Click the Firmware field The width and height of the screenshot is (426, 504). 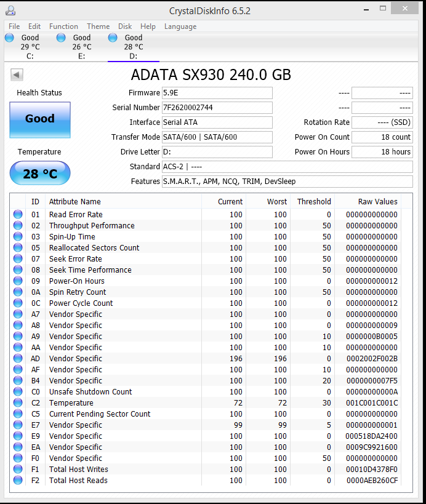coord(217,93)
